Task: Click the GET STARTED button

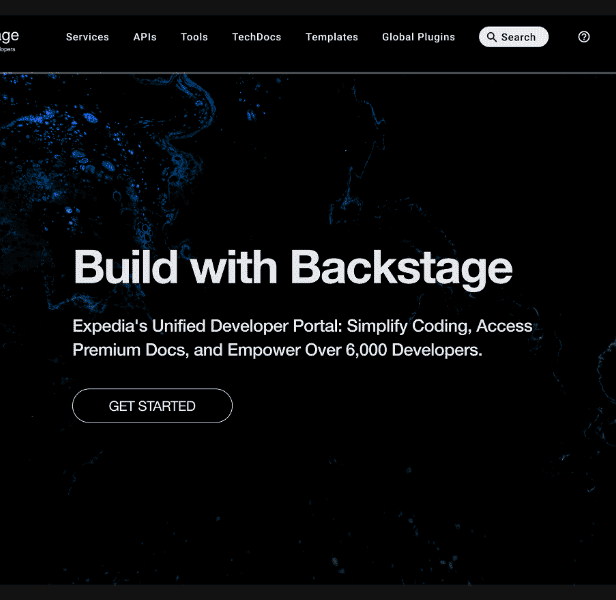Action: [x=152, y=406]
